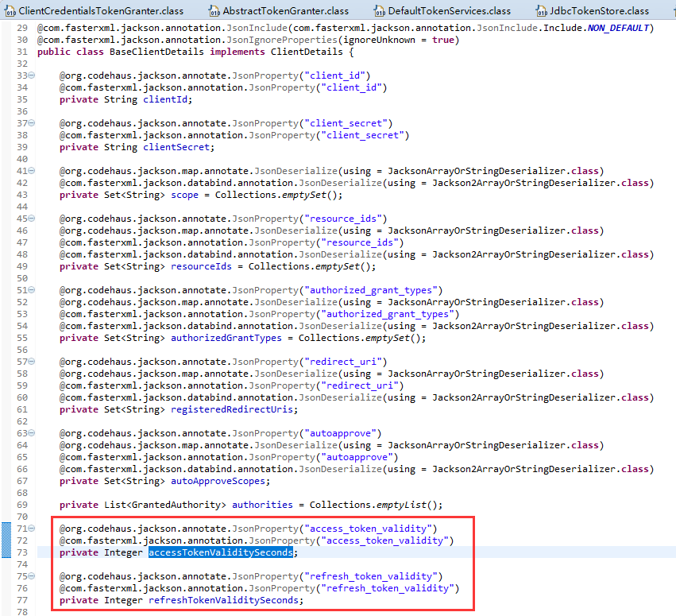Click the authorities field name on line 69
The width and height of the screenshot is (676, 616).
click(x=262, y=505)
